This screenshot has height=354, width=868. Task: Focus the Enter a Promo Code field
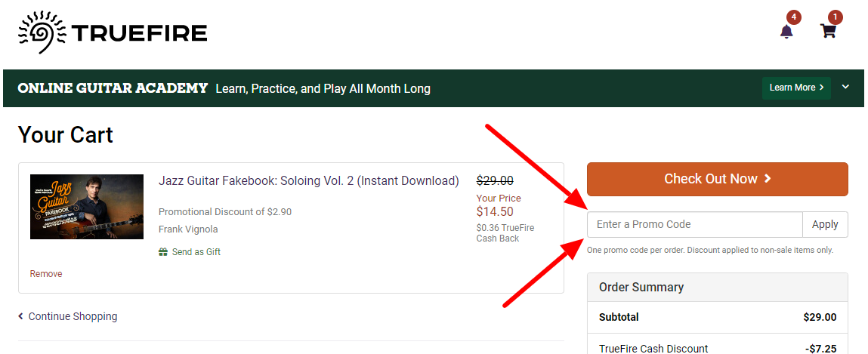coord(695,225)
